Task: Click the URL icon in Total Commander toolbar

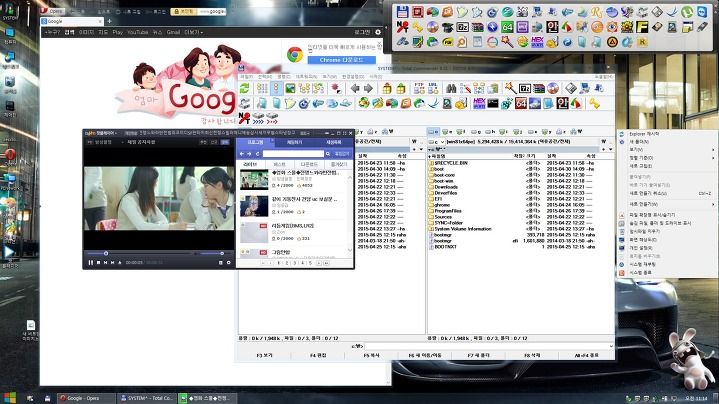Action: point(433,88)
